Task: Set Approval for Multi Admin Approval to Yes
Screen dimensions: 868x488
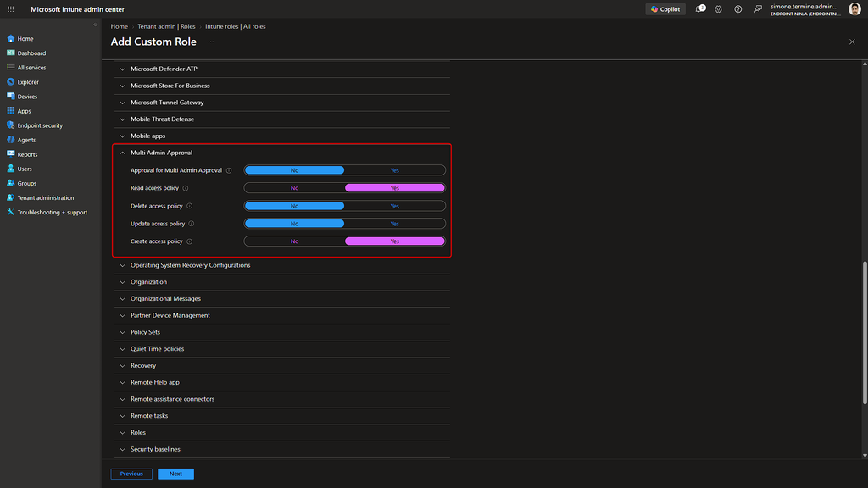Action: coord(395,170)
